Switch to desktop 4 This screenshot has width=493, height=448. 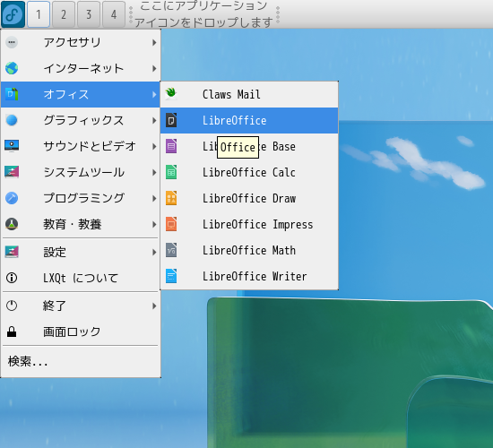114,14
